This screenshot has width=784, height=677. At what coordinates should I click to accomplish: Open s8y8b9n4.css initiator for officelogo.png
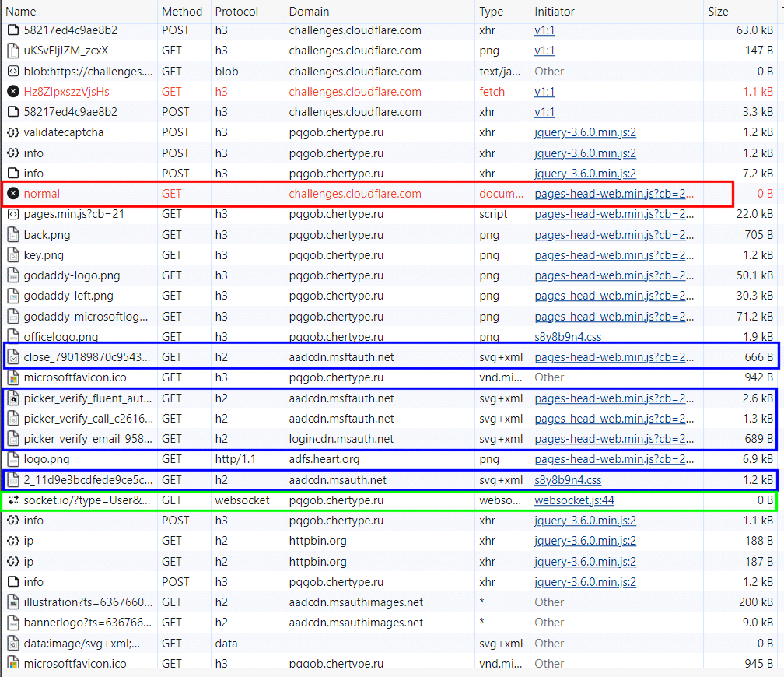(568, 337)
